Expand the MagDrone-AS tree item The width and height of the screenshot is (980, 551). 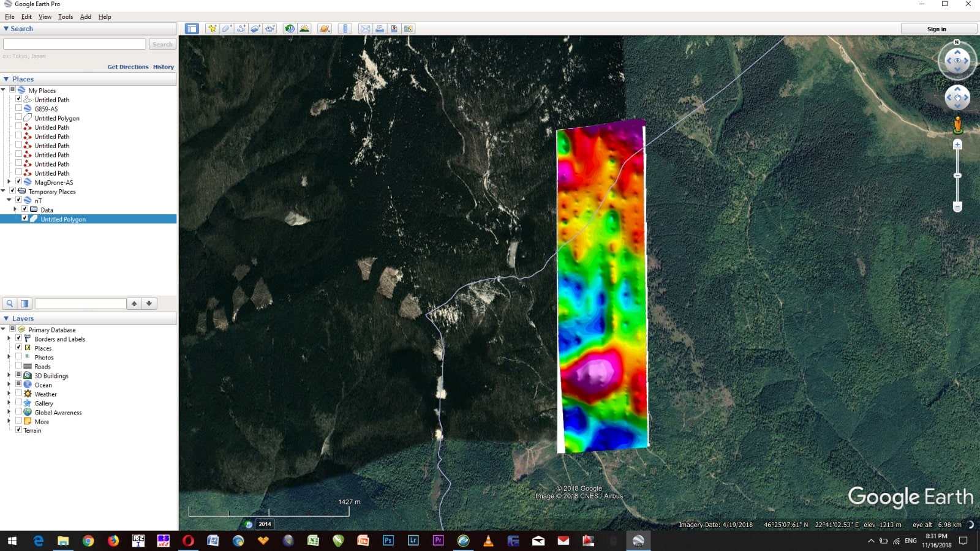[x=9, y=182]
